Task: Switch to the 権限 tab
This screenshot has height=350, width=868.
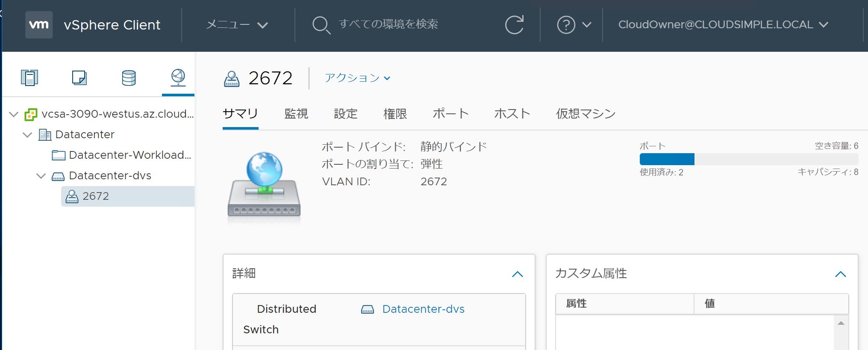Action: coord(395,114)
